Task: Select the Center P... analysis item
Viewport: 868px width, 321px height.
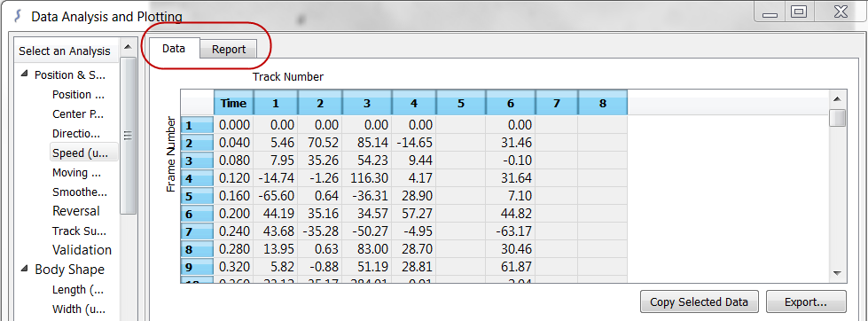Action: (x=77, y=114)
